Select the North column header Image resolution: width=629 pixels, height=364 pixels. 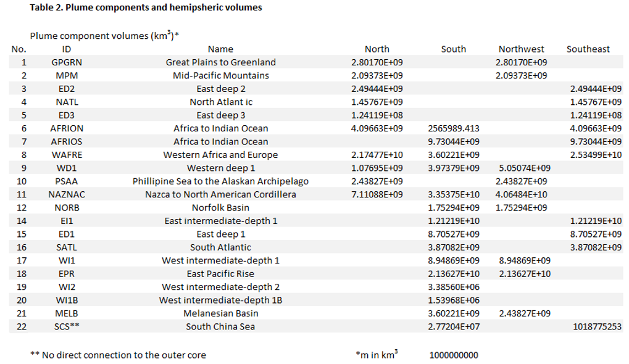[377, 49]
